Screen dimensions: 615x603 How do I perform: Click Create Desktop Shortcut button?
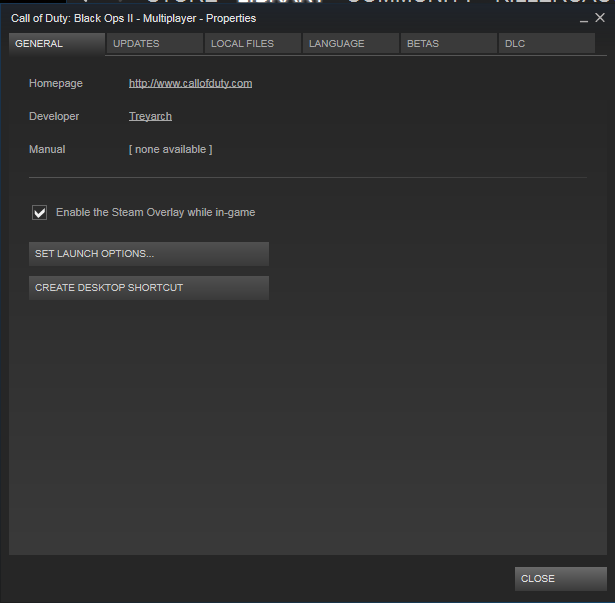pyautogui.click(x=149, y=288)
